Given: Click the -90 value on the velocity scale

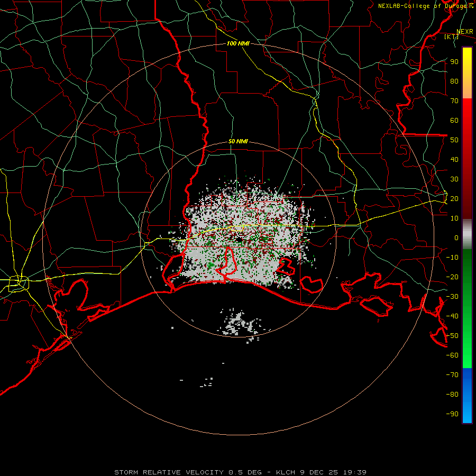Looking at the screenshot, I should click(452, 414).
